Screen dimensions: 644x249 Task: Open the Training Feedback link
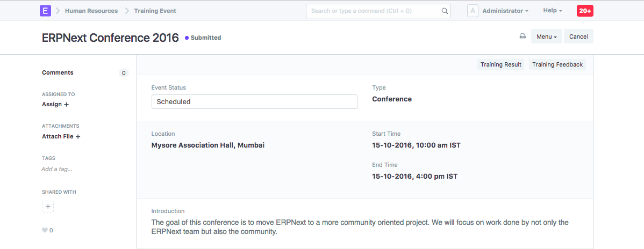(x=557, y=64)
